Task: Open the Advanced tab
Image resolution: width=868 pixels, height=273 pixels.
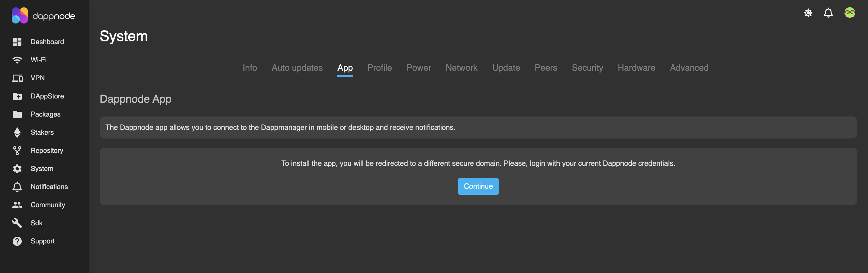Action: click(x=689, y=68)
